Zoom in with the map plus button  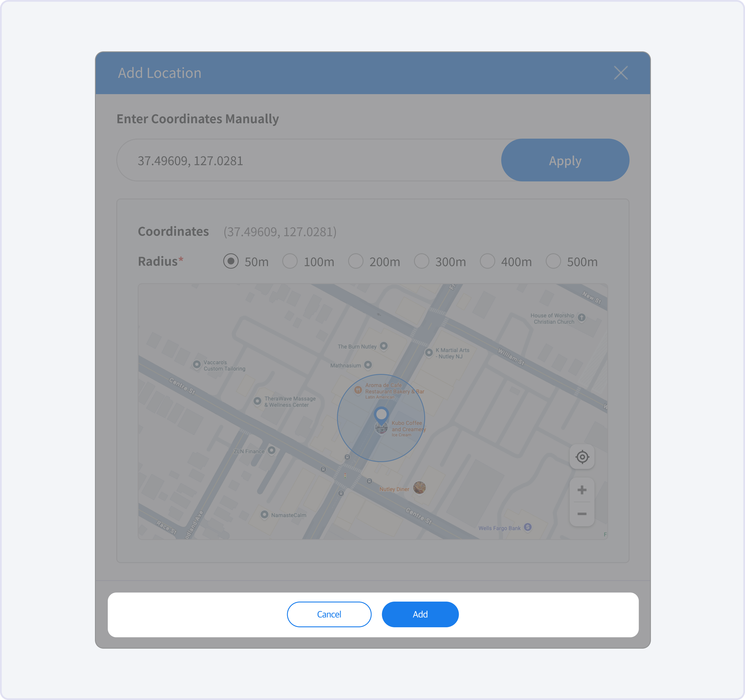click(582, 490)
